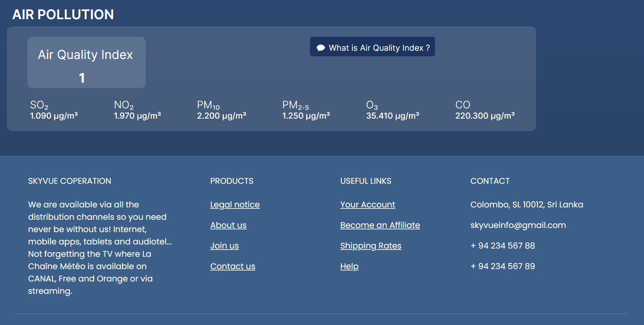
Task: Click the Air Quality Index value card
Action: point(86,62)
